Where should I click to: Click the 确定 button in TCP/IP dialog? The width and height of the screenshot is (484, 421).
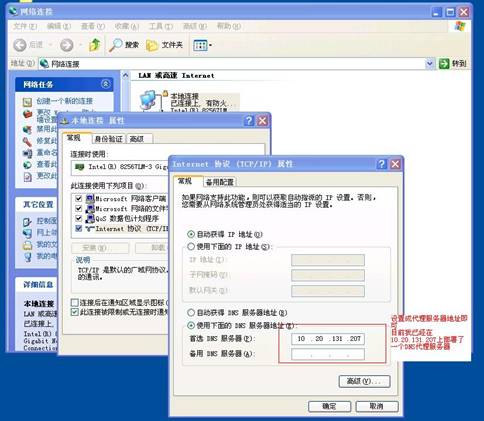[x=329, y=406]
